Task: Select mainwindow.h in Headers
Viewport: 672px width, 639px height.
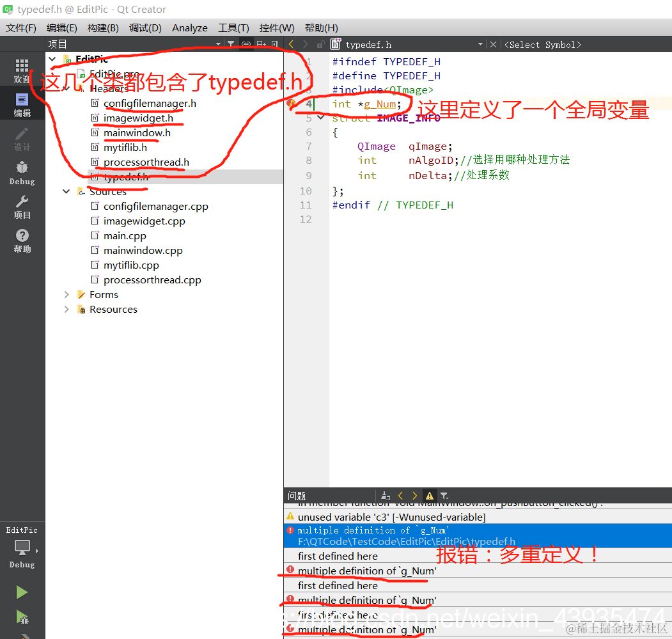Action: click(137, 133)
